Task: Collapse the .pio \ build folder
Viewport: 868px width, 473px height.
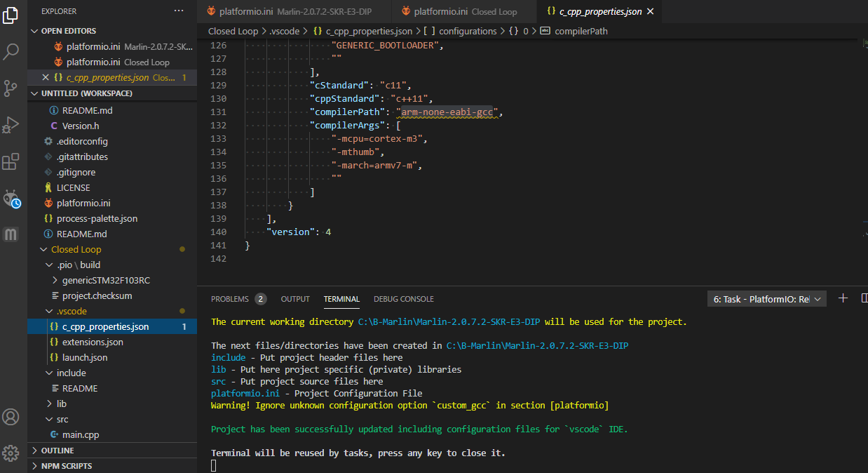Action: coord(112,265)
